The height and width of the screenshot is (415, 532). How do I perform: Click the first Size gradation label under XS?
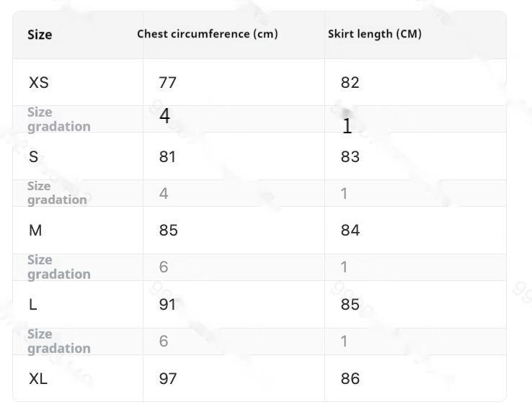coord(59,119)
